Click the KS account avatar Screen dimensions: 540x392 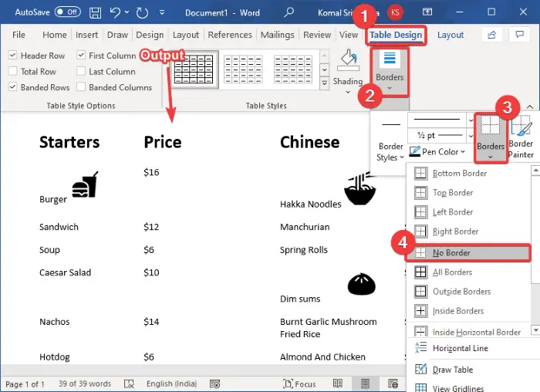395,13
